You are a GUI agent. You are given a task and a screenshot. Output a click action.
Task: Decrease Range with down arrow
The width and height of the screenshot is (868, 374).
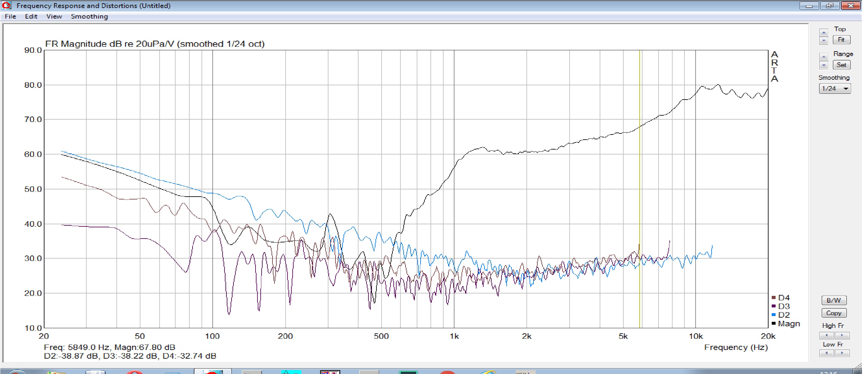tap(823, 65)
